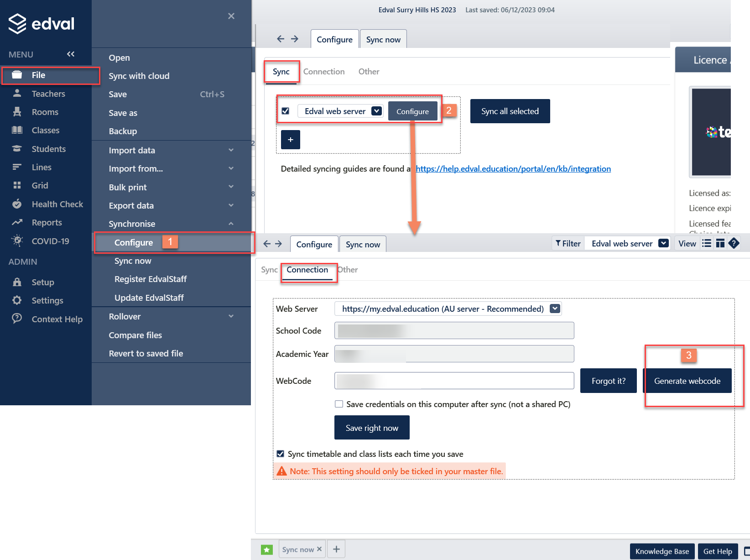Screen dimensions: 750x560
Task: Close the bottom Sync now tab
Action: (x=319, y=549)
